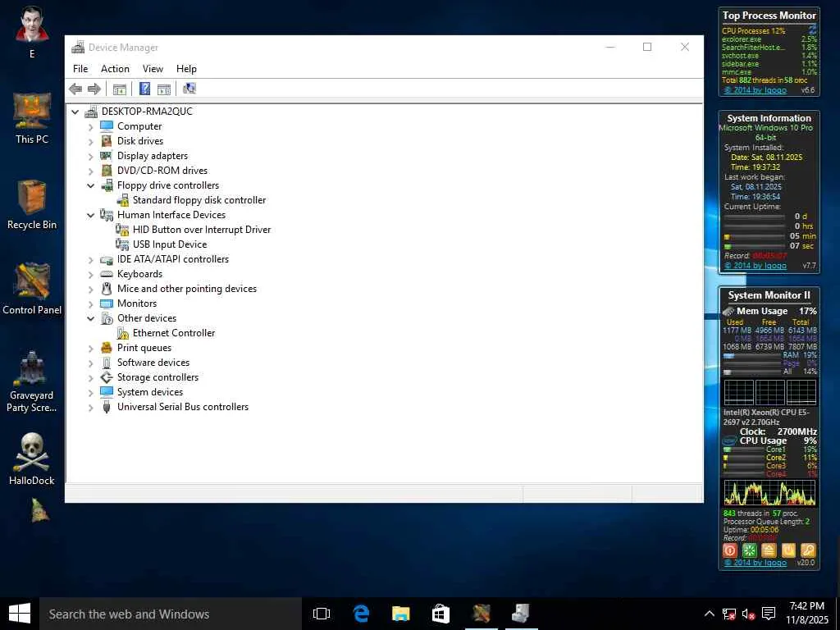Click the red shutdown button in System Monitor II
This screenshot has height=630, width=840.
pos(729,550)
